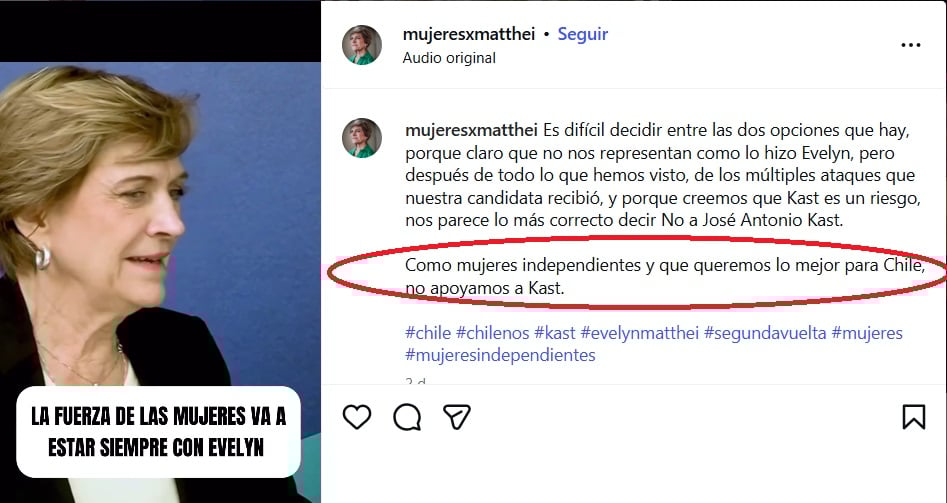Open the Audio original link
Viewport: 947px width, 503px height.
[449, 58]
